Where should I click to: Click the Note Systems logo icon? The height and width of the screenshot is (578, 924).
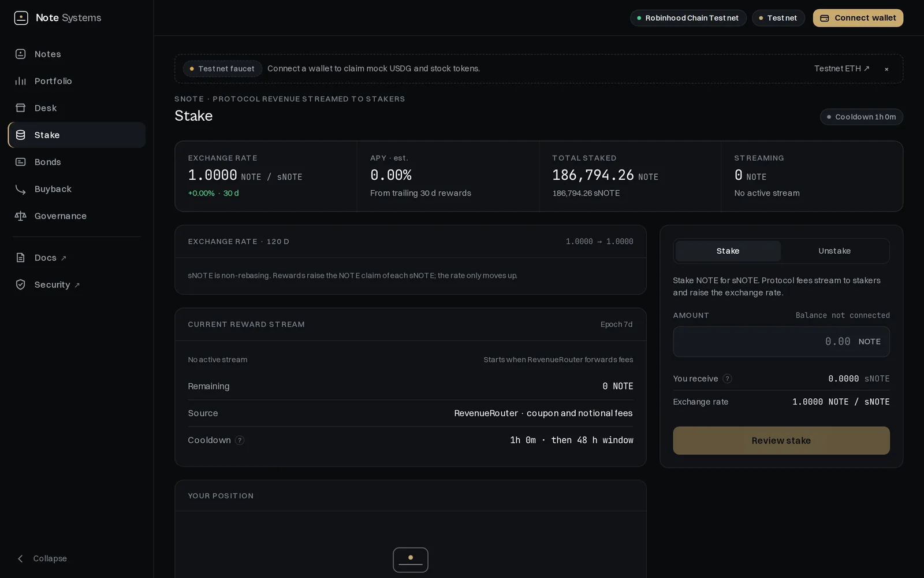point(21,18)
